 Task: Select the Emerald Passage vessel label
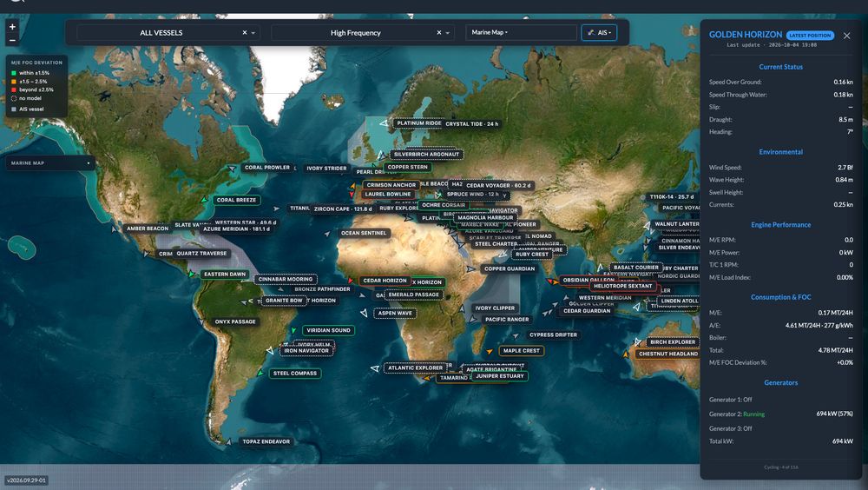coord(413,295)
